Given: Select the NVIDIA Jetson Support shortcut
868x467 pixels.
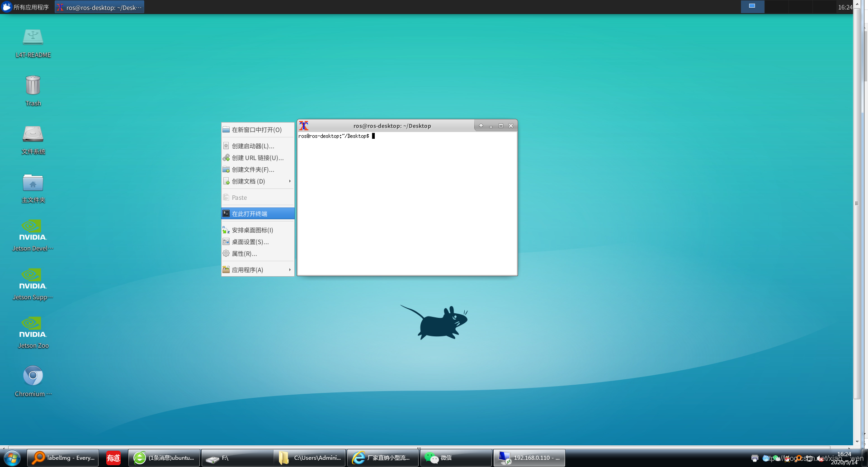Looking at the screenshot, I should pos(33,284).
